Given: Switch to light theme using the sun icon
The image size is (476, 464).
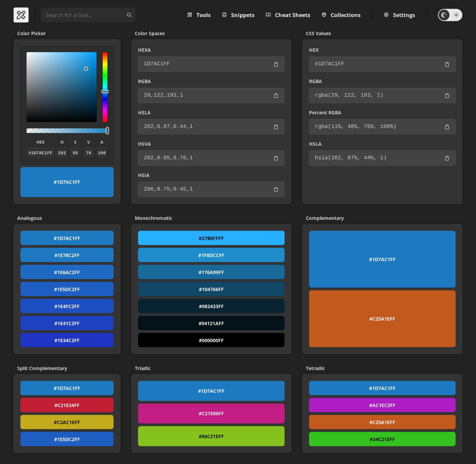Looking at the screenshot, I should coord(456,15).
